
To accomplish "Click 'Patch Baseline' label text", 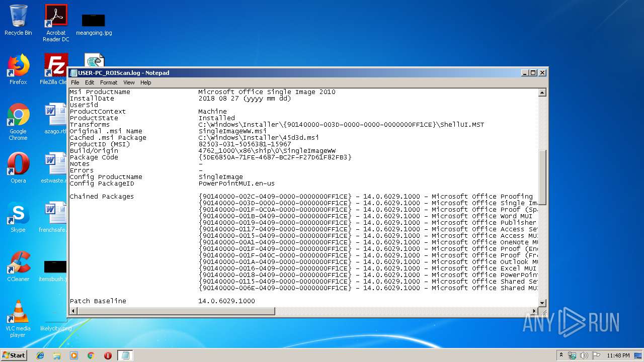I will tap(98, 301).
